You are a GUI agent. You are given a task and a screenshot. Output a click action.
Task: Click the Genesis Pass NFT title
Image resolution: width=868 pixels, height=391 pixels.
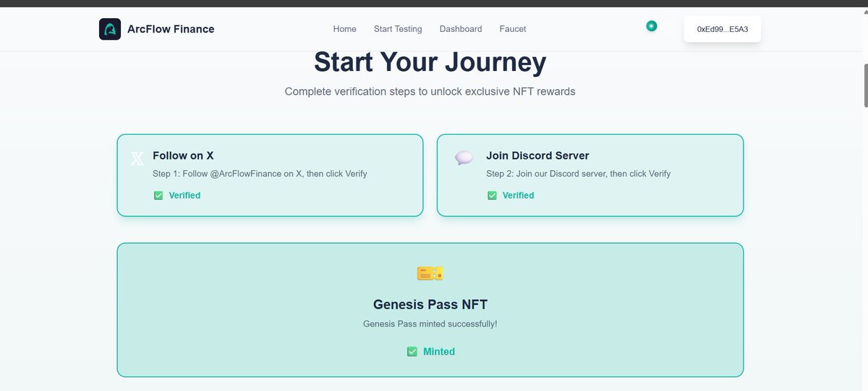[x=430, y=305]
